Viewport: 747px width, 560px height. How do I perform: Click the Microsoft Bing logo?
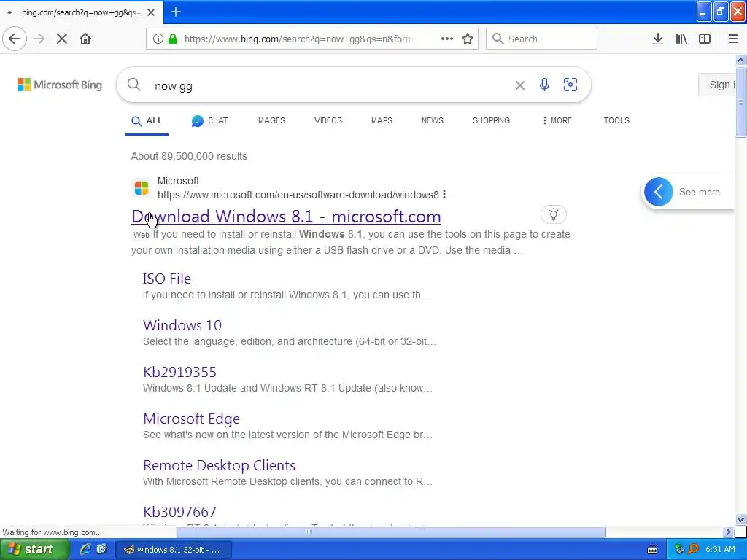click(x=60, y=85)
